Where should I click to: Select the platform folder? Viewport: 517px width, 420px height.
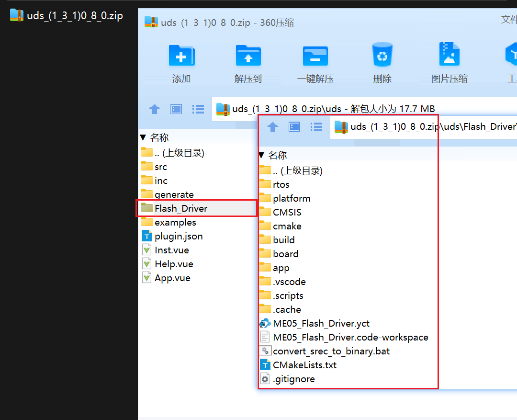click(285, 198)
